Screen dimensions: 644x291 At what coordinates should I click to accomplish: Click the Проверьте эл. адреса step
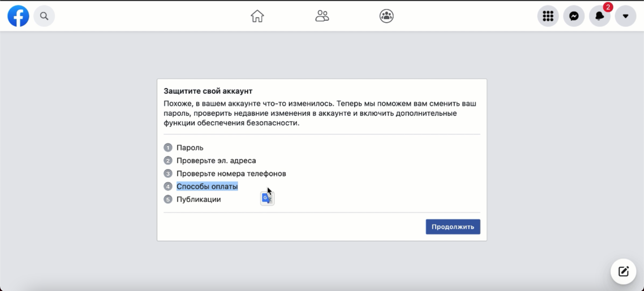(x=216, y=160)
